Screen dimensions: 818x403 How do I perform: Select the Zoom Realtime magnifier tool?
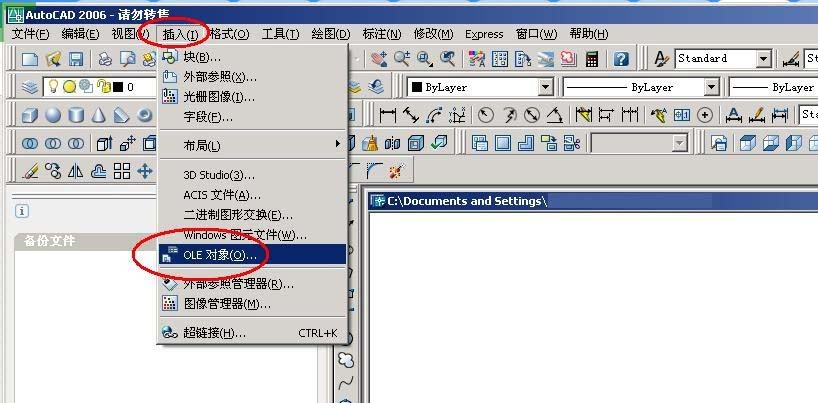(x=402, y=58)
